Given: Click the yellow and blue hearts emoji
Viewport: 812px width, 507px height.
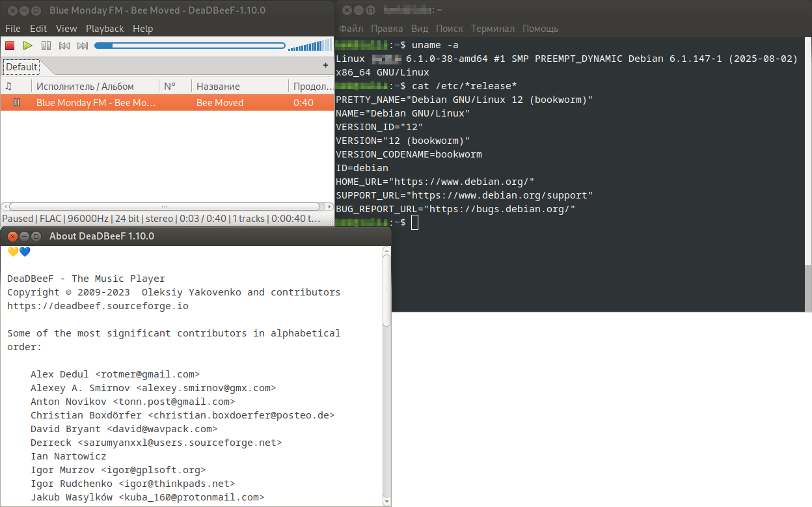Looking at the screenshot, I should [x=19, y=251].
